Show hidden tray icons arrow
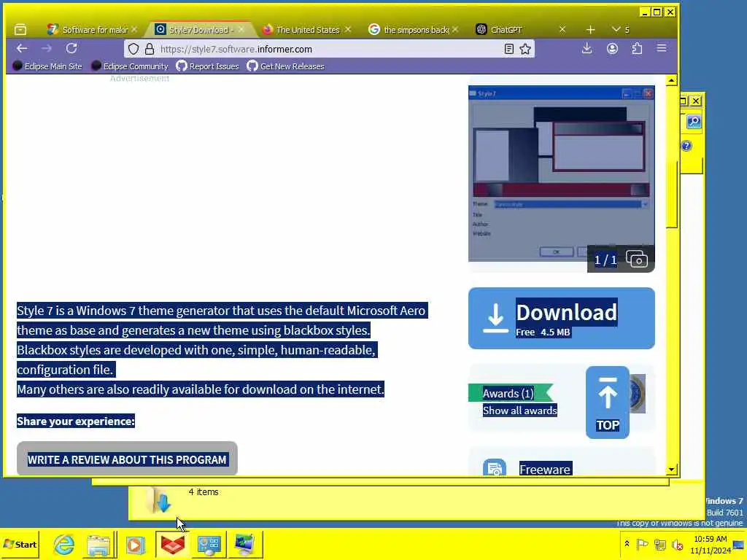This screenshot has width=747, height=560. (x=627, y=544)
